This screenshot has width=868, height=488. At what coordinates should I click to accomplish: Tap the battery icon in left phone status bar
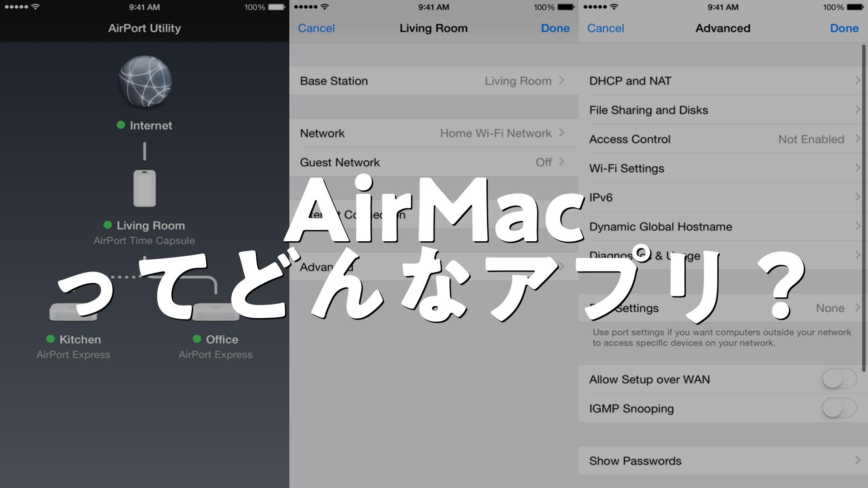(x=277, y=7)
